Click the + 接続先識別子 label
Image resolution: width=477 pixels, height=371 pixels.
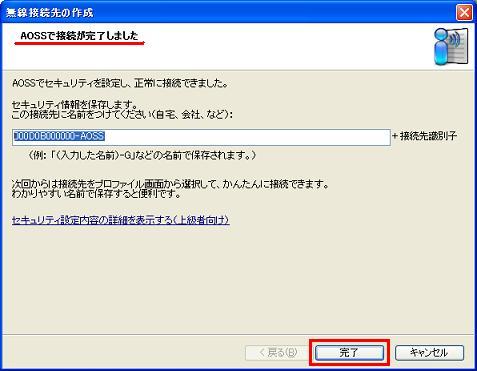pos(425,136)
